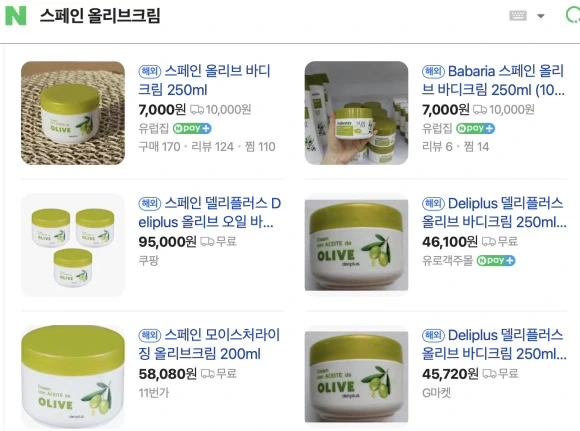Open 스페인 델리플러스 Deliplus 올리브 오일 link
Image resolution: width=580 pixels, height=431 pixels.
(x=210, y=212)
